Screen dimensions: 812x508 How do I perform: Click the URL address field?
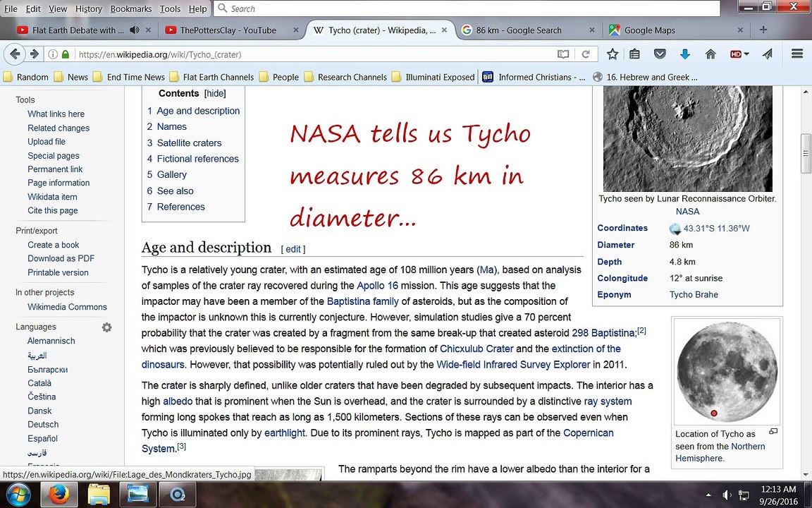point(315,54)
